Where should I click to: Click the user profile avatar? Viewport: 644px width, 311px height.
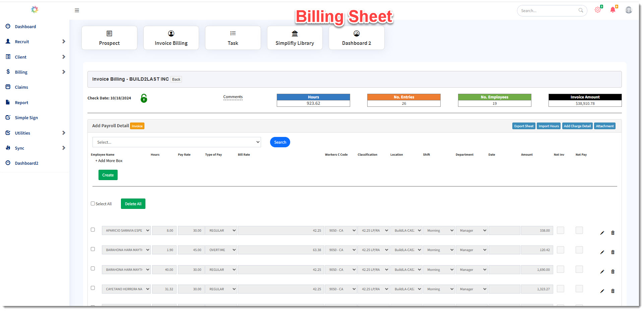(x=629, y=10)
